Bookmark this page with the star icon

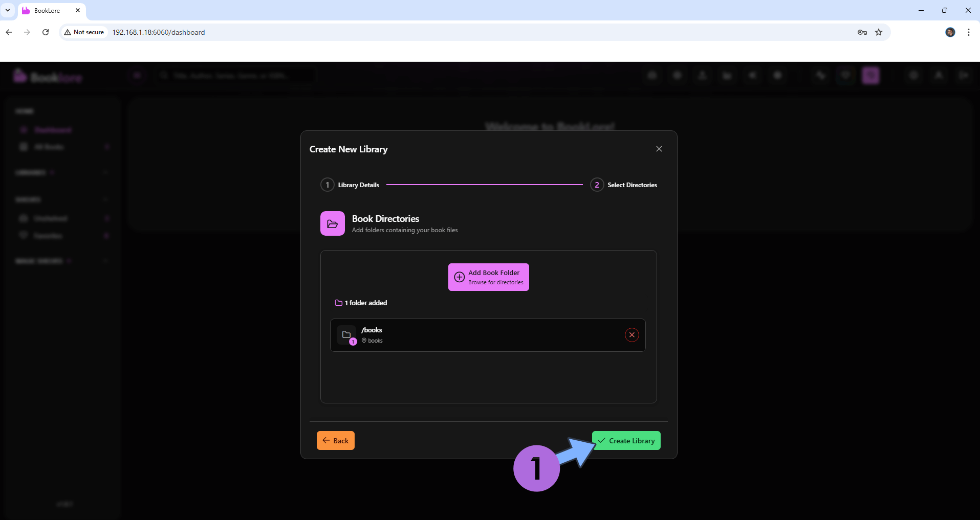click(x=879, y=32)
